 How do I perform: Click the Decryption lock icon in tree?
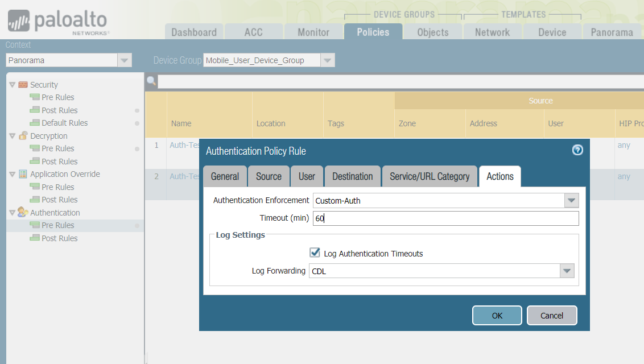(23, 135)
